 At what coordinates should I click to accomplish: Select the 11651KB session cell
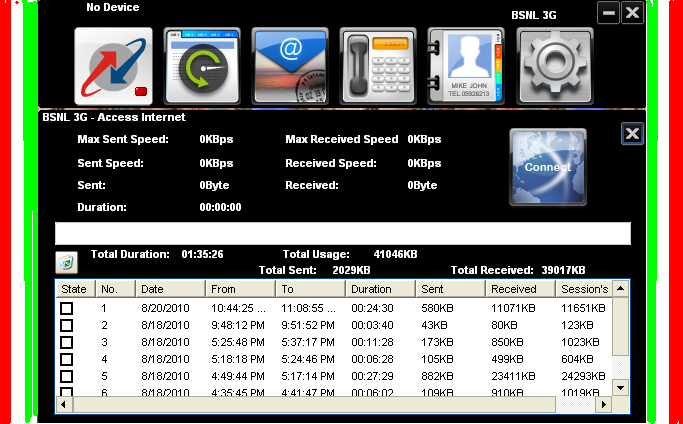[x=583, y=308]
